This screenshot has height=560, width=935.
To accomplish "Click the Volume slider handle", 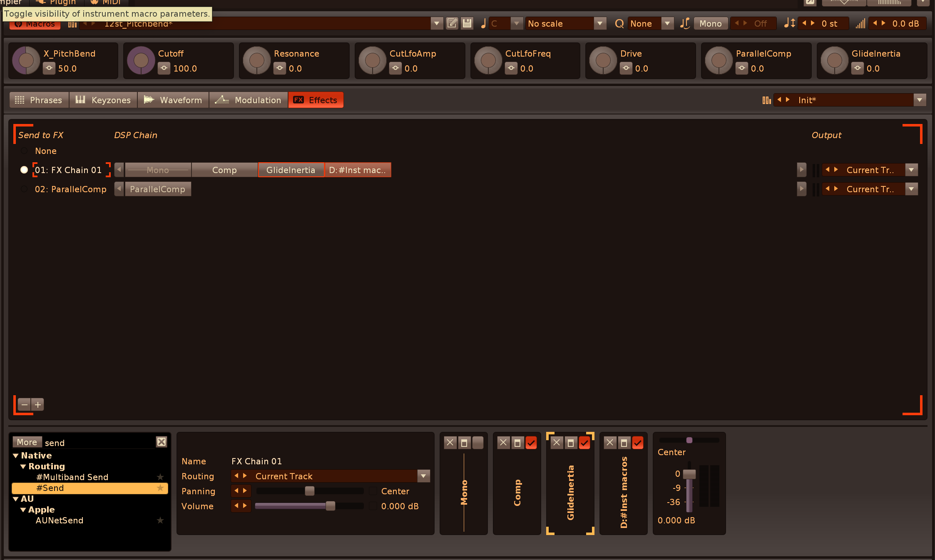I will 330,506.
